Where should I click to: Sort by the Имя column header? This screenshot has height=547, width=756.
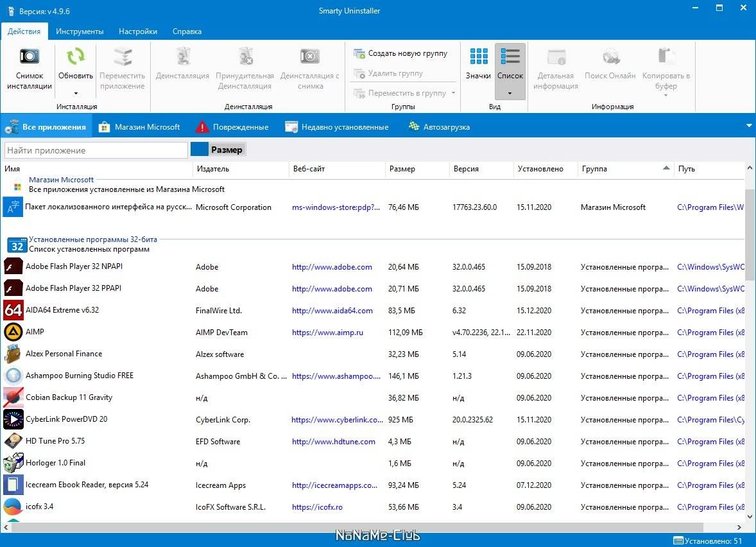point(96,169)
